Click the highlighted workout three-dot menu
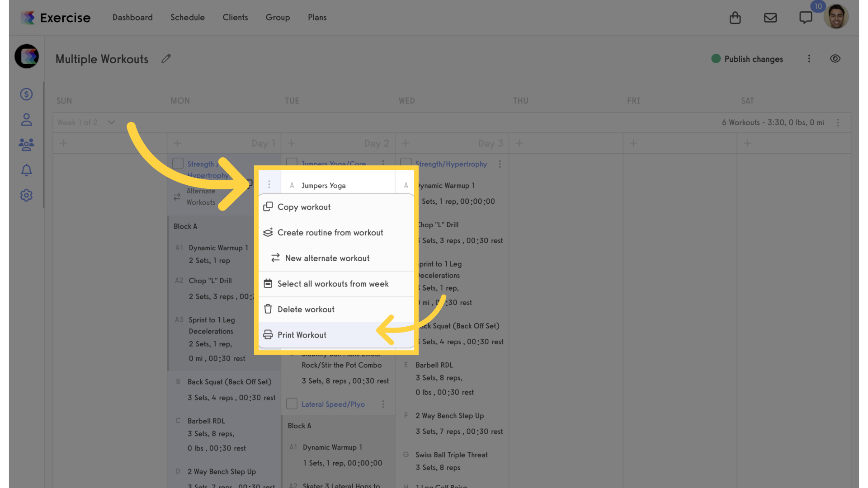This screenshot has height=488, width=868. click(269, 184)
